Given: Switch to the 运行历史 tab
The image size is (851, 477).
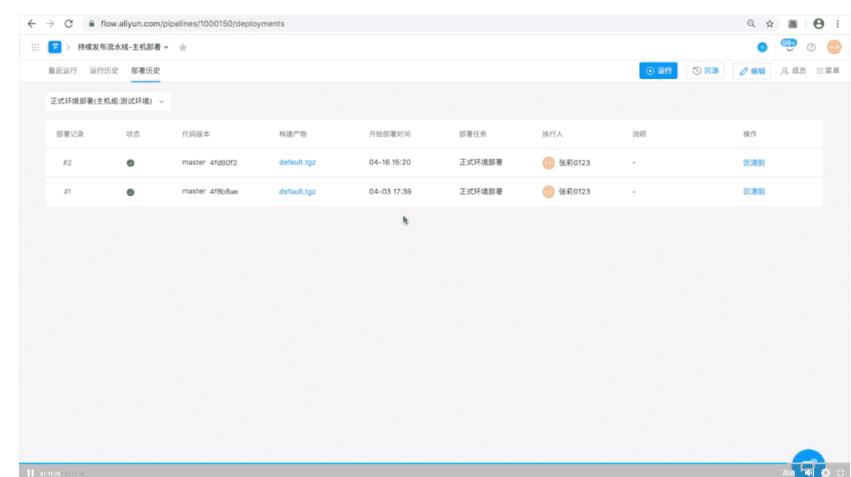Looking at the screenshot, I should coord(103,71).
